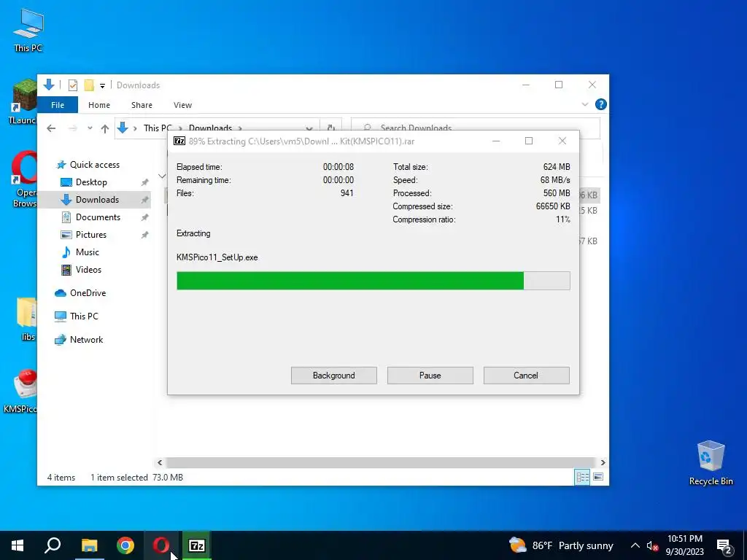The height and width of the screenshot is (560, 747).
Task: Open File Explorer from taskbar
Action: click(89, 545)
